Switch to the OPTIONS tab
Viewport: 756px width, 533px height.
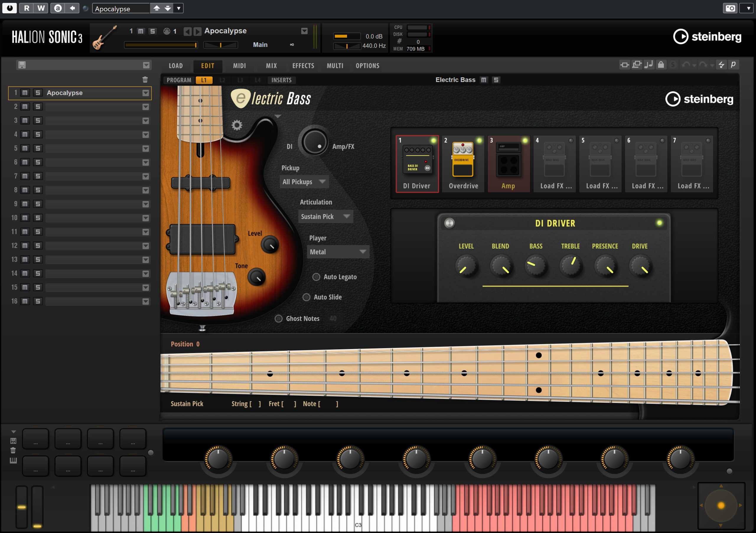click(367, 66)
